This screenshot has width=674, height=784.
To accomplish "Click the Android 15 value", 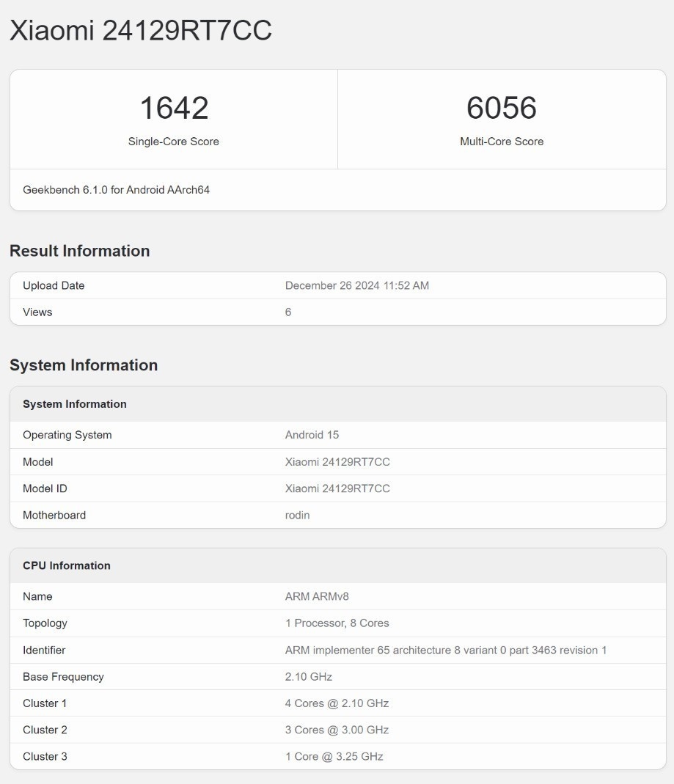I will pyautogui.click(x=312, y=435).
